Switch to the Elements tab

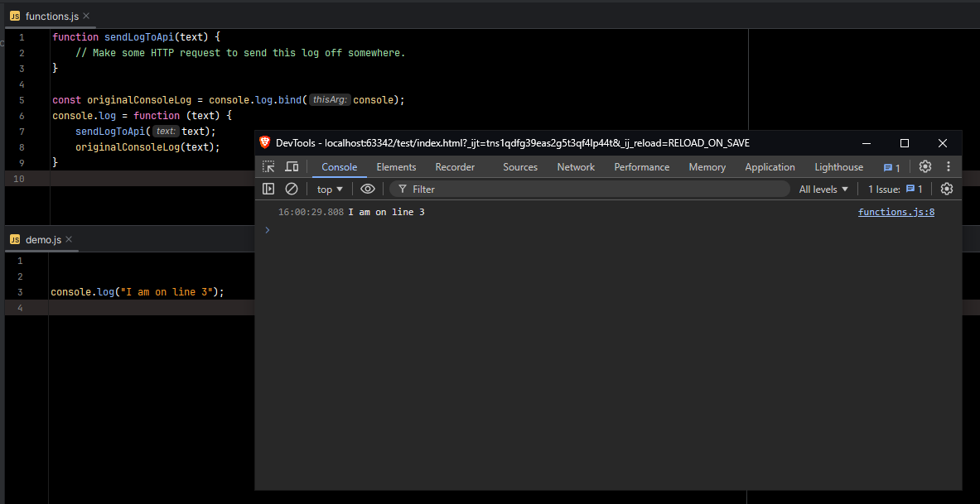(396, 167)
